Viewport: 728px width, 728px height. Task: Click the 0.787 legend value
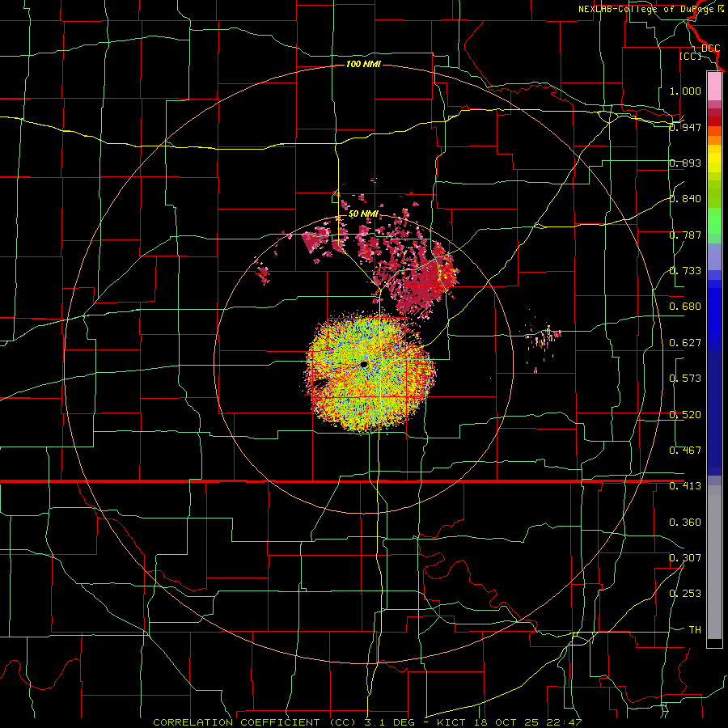[685, 235]
